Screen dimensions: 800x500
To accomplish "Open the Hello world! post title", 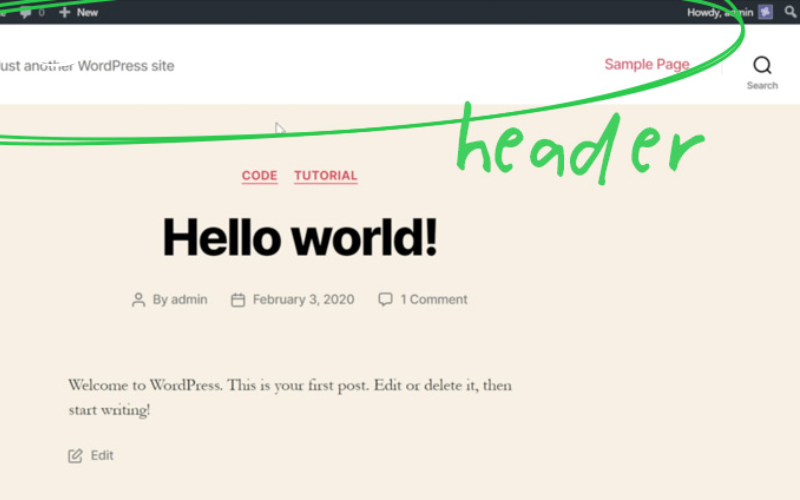I will [x=300, y=237].
